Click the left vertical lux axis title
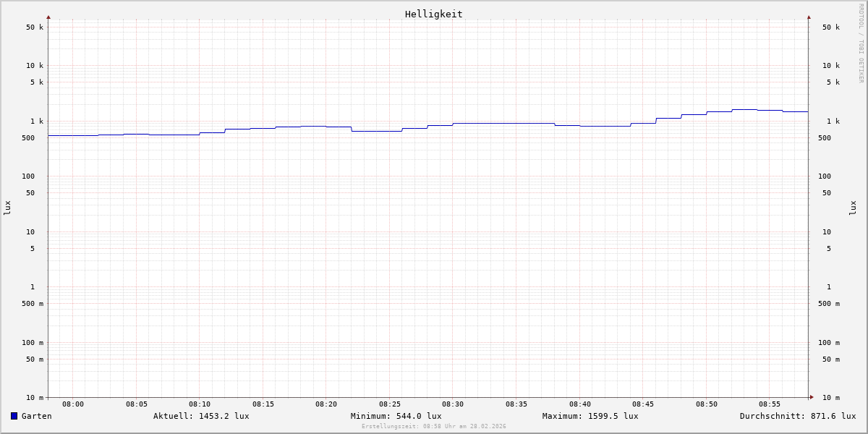The image size is (868, 434). click(7, 208)
